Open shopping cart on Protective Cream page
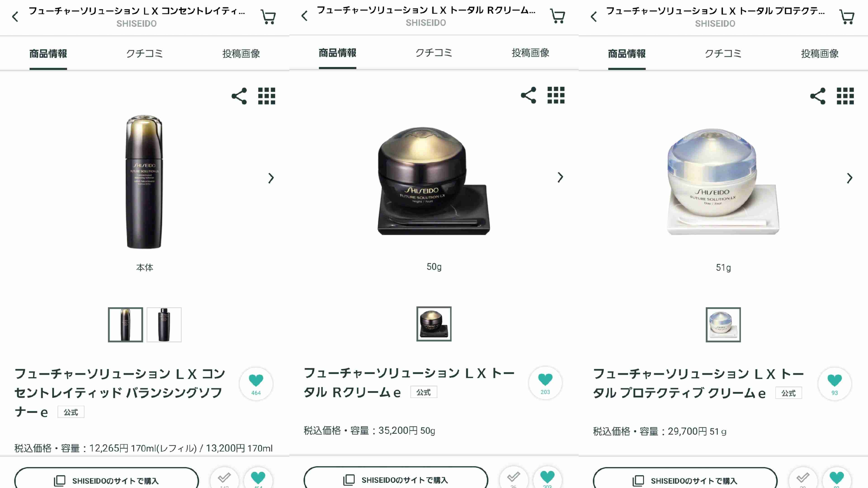This screenshot has width=868, height=488. point(847,17)
